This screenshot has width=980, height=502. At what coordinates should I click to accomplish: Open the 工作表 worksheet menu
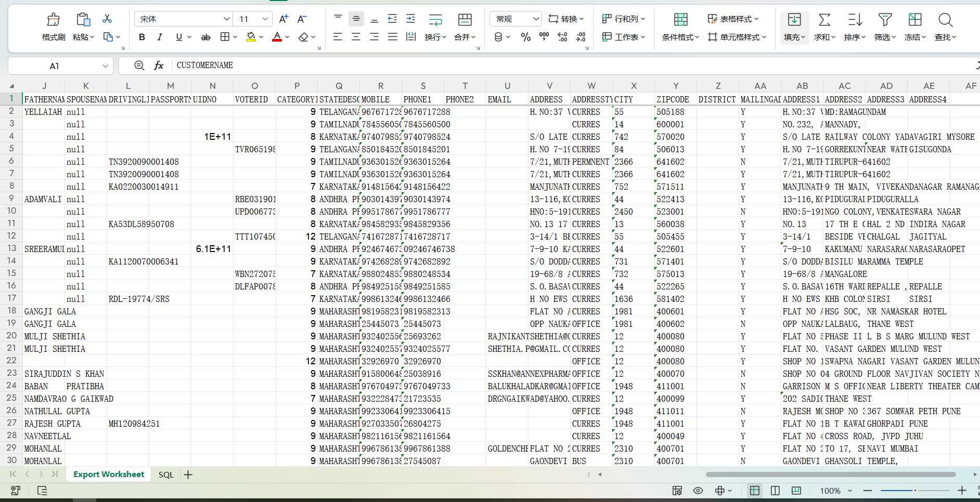click(x=624, y=37)
